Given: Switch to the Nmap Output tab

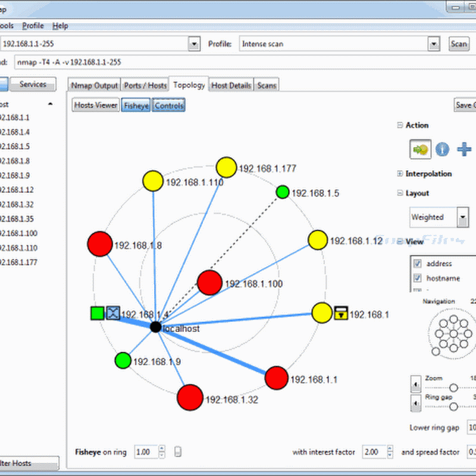Looking at the screenshot, I should [94, 85].
